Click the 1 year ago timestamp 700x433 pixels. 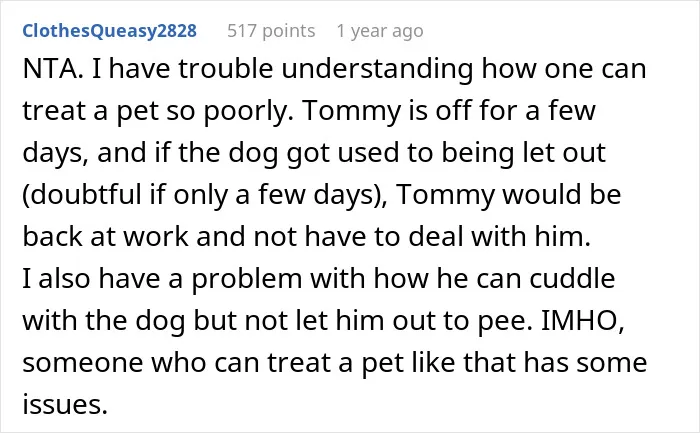pyautogui.click(x=380, y=31)
